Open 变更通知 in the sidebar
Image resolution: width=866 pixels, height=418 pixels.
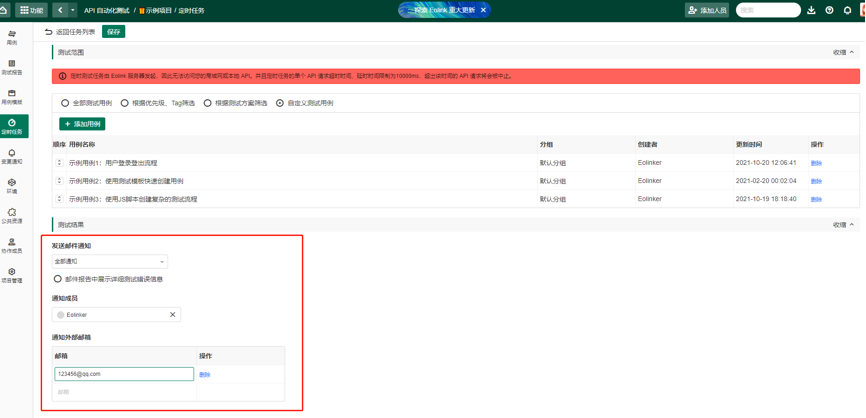pos(12,157)
